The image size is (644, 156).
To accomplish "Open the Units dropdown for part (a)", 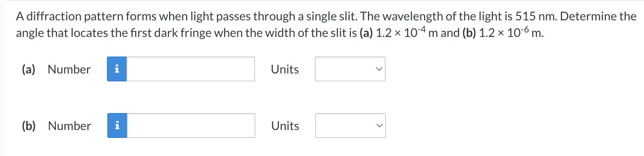I will click(x=350, y=69).
